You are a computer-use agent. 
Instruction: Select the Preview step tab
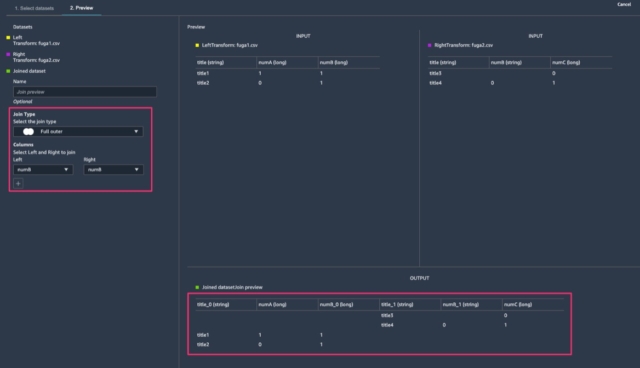81,8
